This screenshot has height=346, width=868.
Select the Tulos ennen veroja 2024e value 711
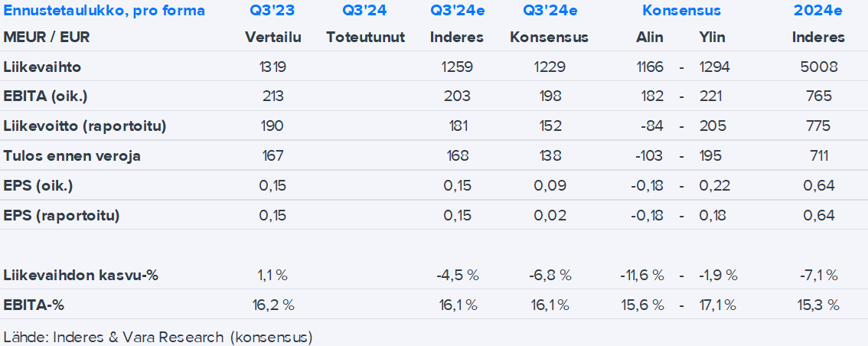tap(818, 155)
